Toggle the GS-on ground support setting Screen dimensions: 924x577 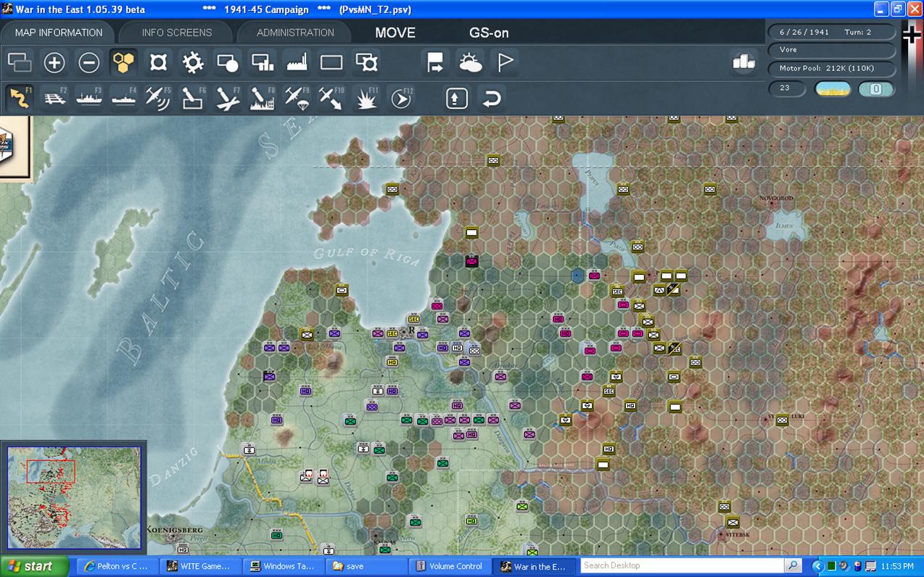(489, 33)
